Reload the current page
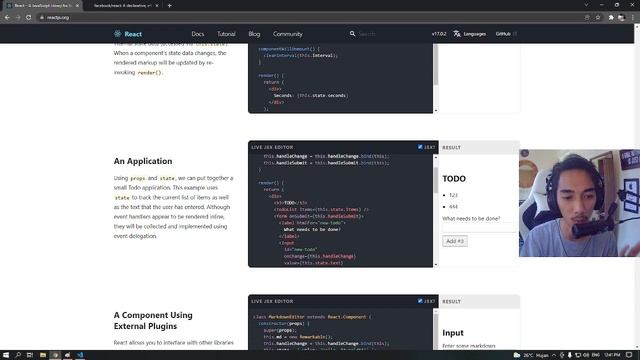 [x=29, y=18]
